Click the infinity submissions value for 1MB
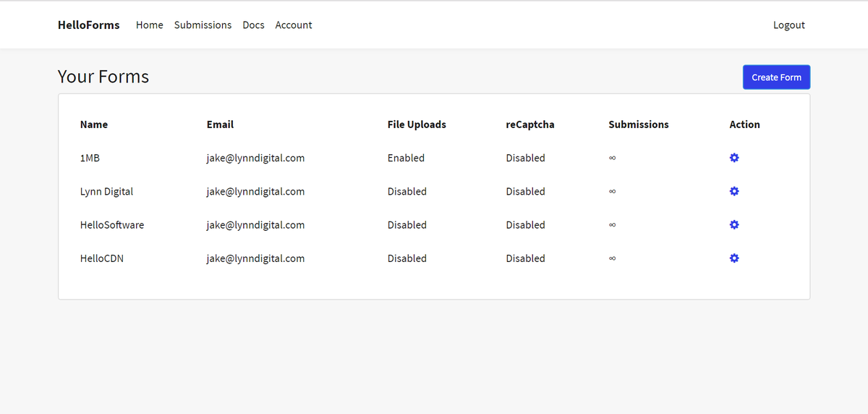868x414 pixels. click(612, 158)
